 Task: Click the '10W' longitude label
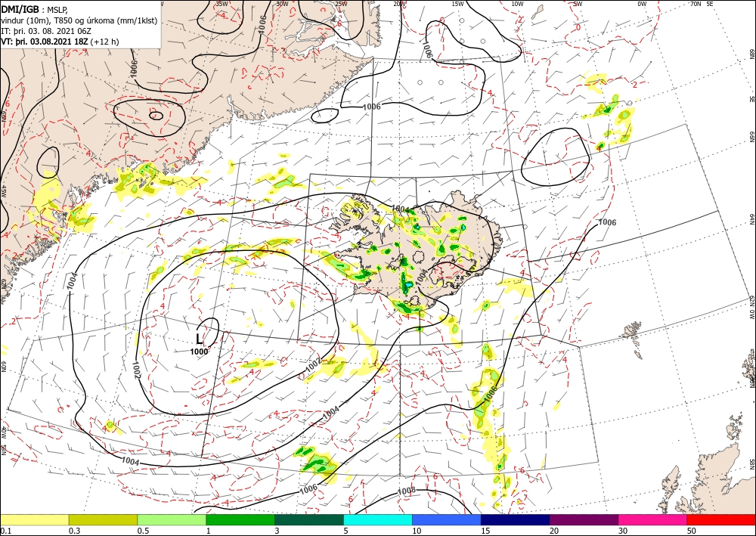(x=517, y=3)
